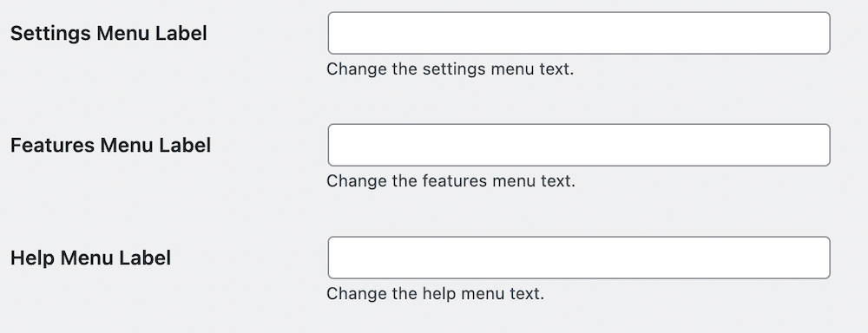Activate the empty input beside Help Menu Label
Screen dimensions: 868x333
[x=579, y=258]
